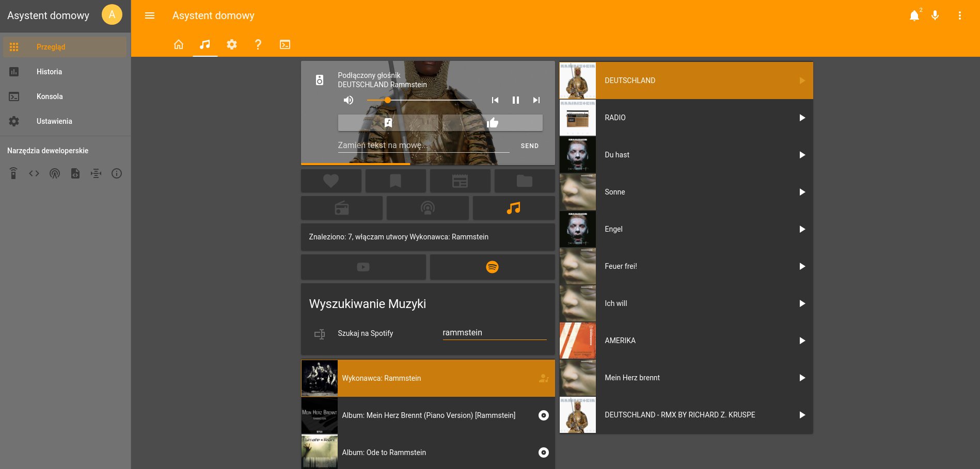Image resolution: width=980 pixels, height=469 pixels.
Task: Skip to previous track
Action: click(x=495, y=100)
